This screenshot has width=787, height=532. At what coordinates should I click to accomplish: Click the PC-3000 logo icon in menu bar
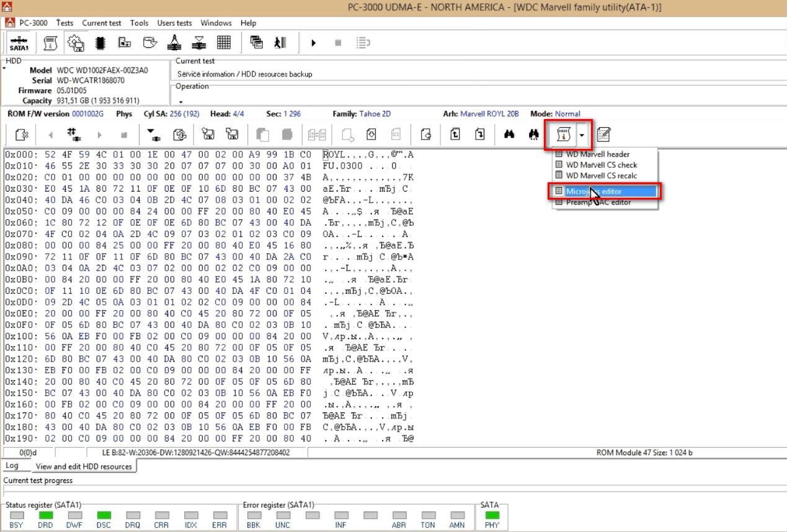click(10, 23)
